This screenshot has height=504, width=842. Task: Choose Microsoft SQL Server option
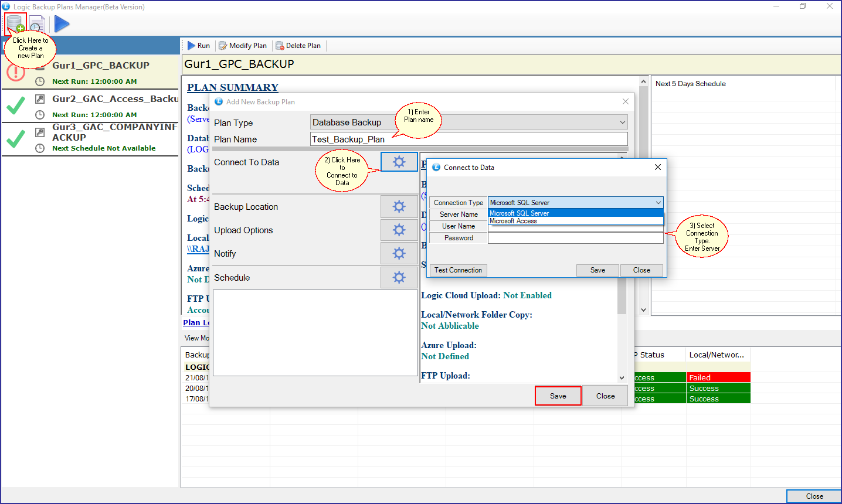(x=576, y=213)
